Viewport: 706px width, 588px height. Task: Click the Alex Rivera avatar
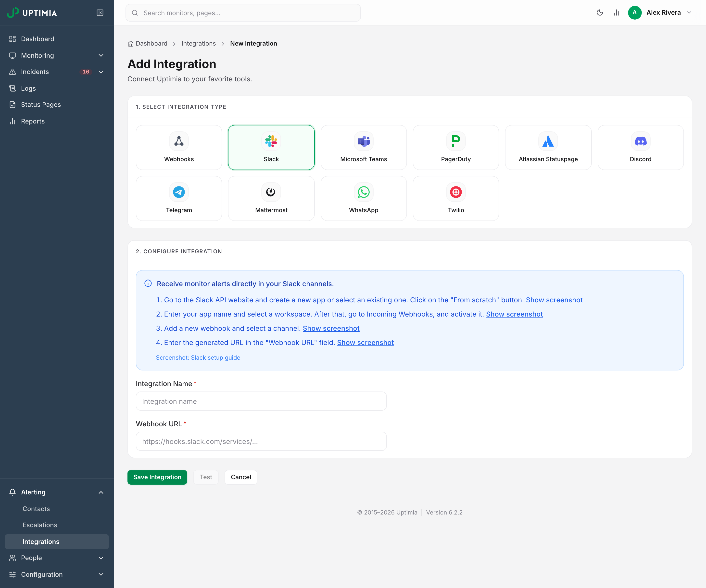(635, 13)
